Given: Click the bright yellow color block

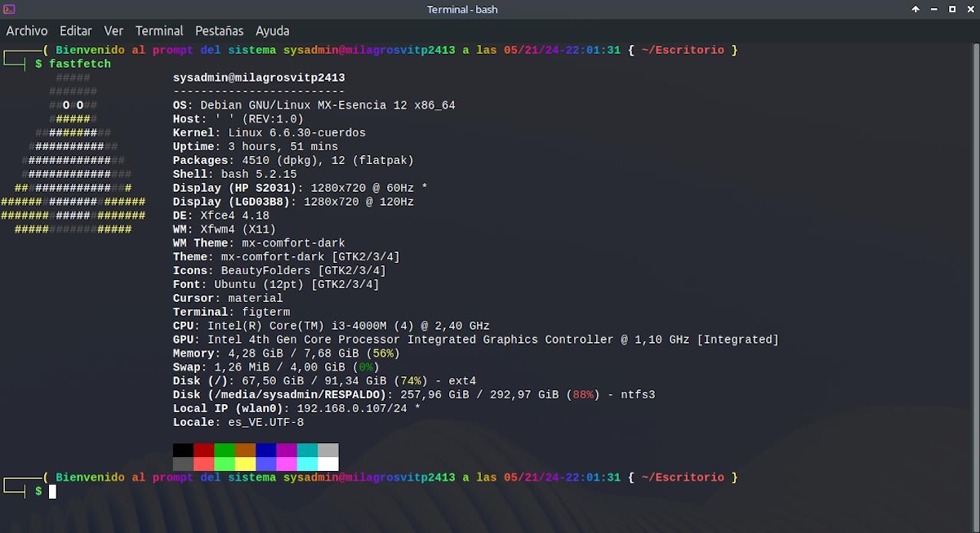Looking at the screenshot, I should tap(245, 464).
